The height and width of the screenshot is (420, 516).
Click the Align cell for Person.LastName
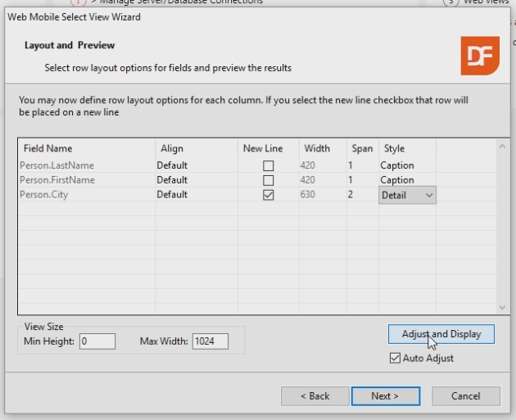(x=195, y=165)
